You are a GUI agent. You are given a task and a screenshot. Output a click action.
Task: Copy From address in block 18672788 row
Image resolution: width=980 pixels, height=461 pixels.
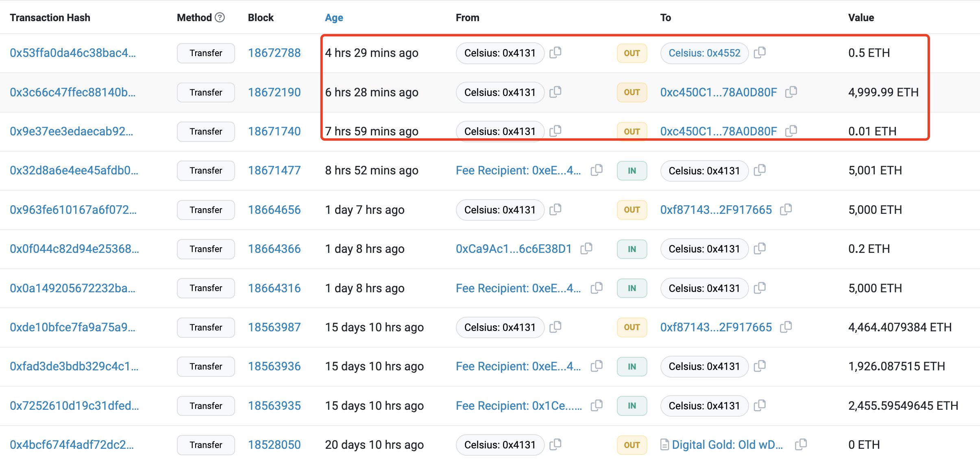(555, 52)
